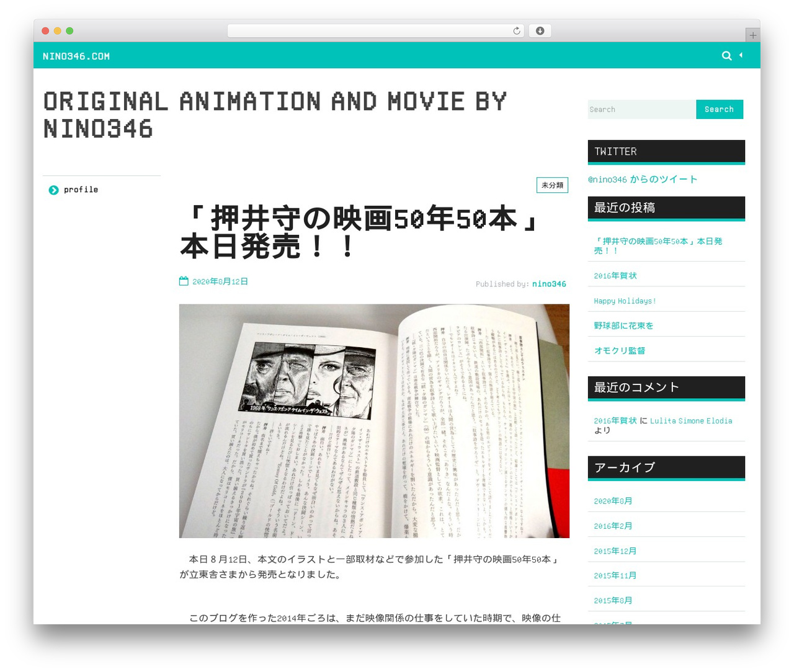The height and width of the screenshot is (672, 794).
Task: Open recent post 野球部に花束を
Action: [623, 325]
